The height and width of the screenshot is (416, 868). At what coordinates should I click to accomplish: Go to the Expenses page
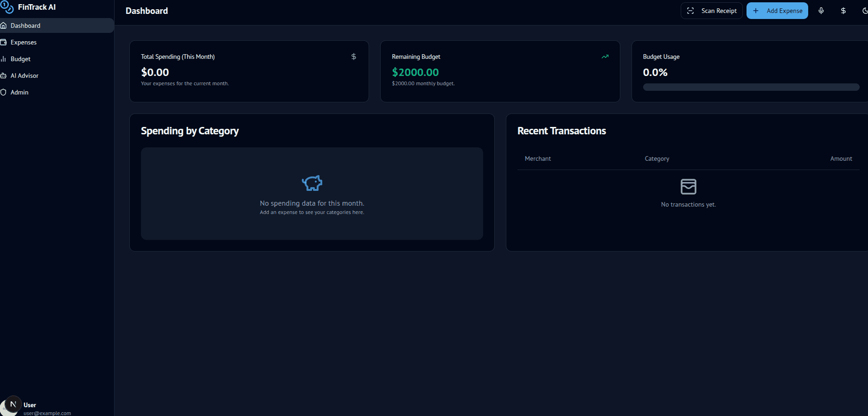(x=57, y=42)
